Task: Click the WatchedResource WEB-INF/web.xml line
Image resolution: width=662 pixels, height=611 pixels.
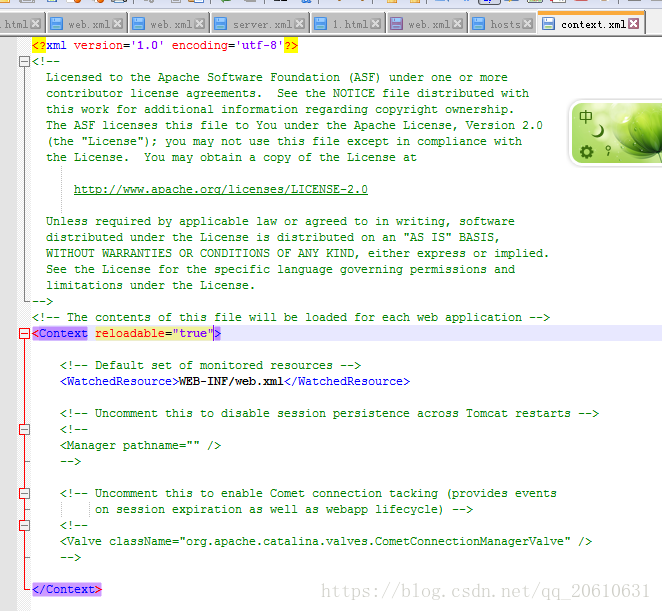Action: (x=235, y=381)
